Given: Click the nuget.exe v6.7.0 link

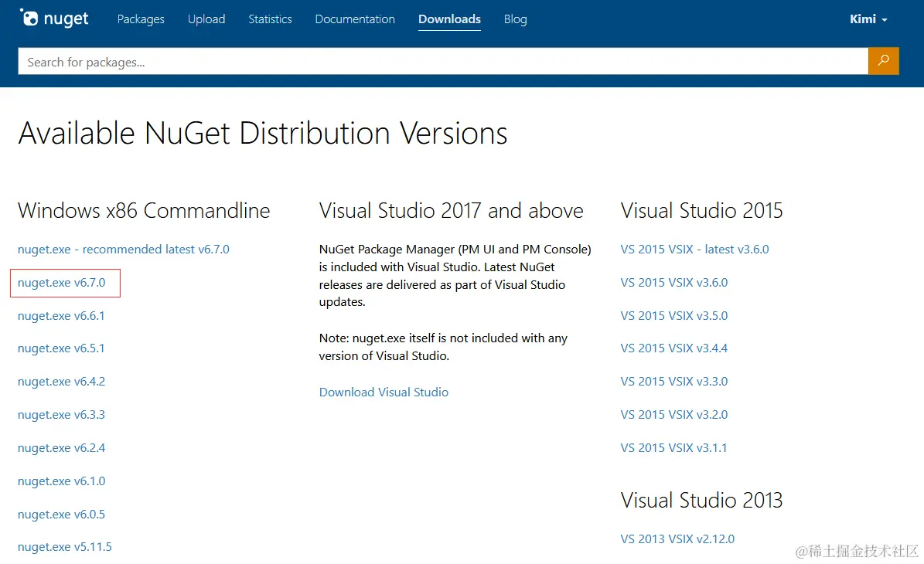Looking at the screenshot, I should coord(61,283).
